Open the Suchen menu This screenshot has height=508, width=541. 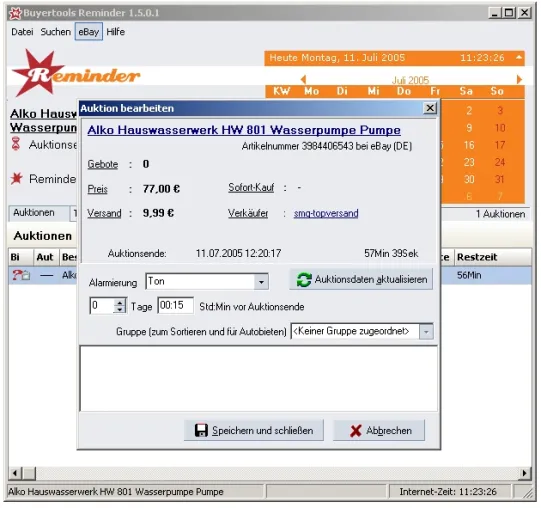pyautogui.click(x=56, y=32)
